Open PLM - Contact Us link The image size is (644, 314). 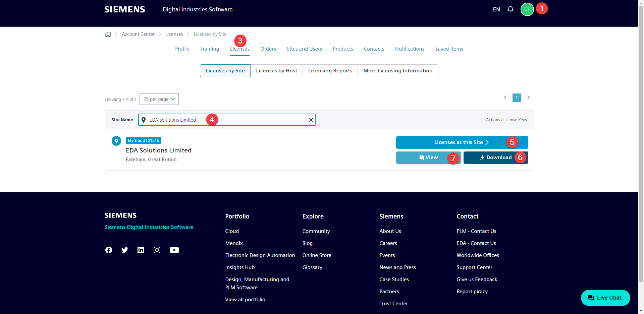476,231
